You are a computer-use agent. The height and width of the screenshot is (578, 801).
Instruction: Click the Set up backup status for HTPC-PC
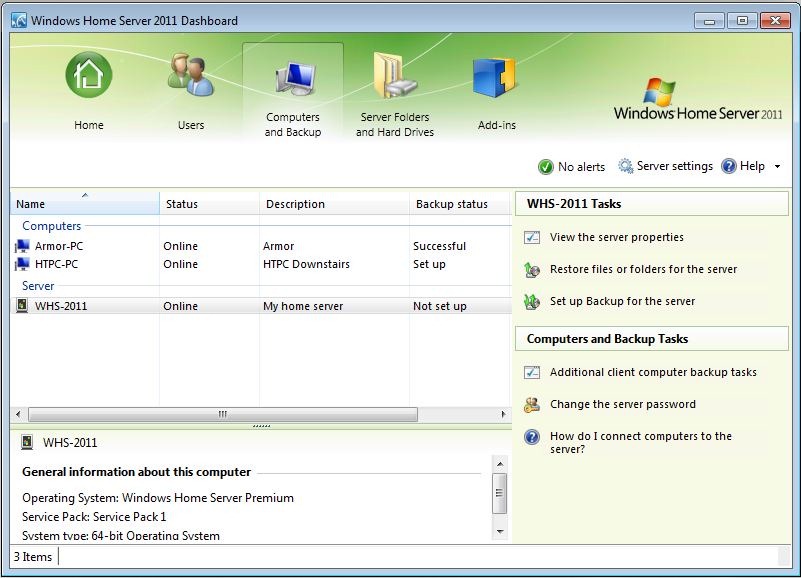429,264
